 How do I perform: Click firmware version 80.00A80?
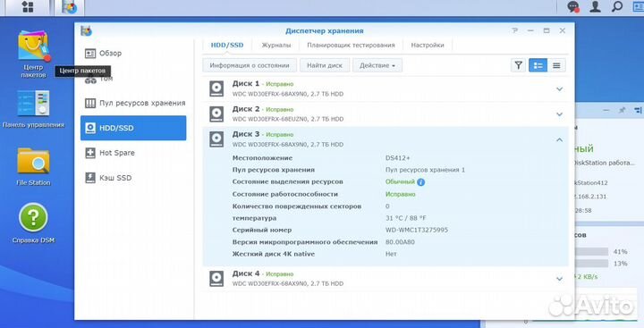(x=400, y=242)
